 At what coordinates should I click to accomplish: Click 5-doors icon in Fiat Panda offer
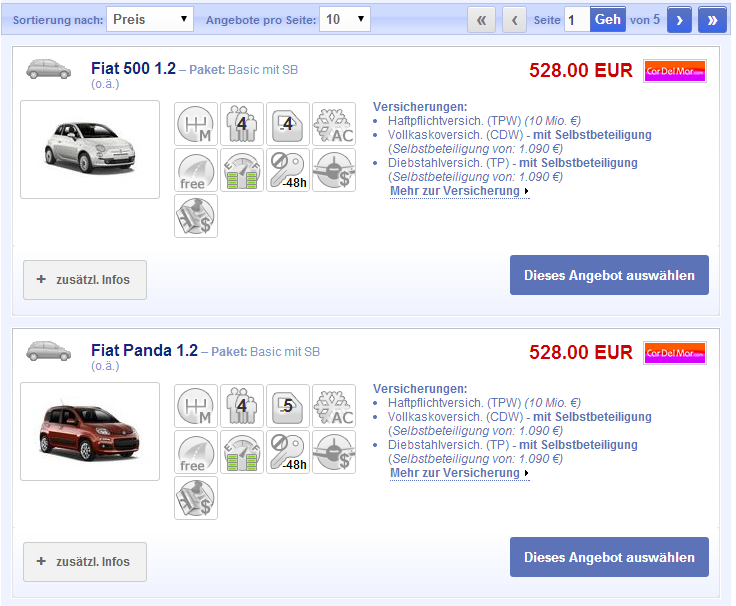coord(288,406)
